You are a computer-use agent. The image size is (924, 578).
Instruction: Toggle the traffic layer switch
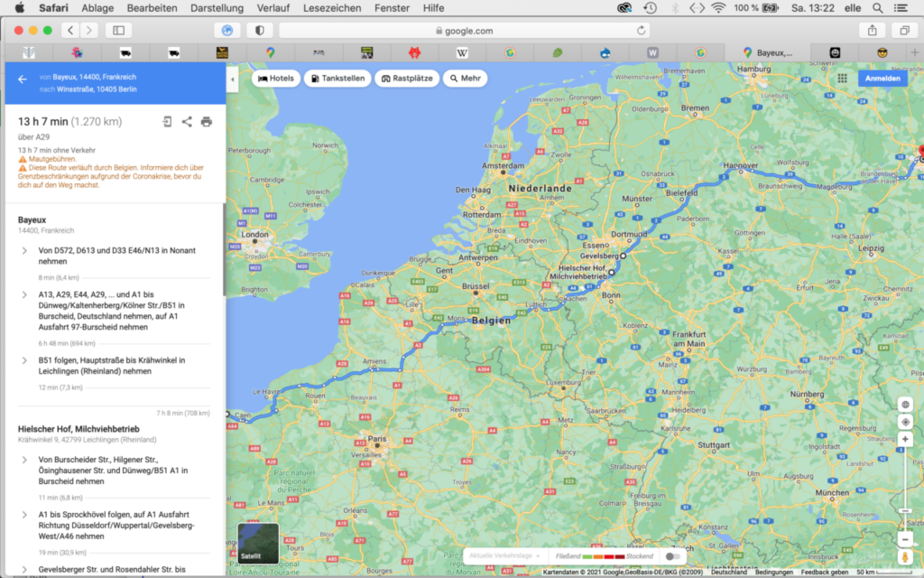[x=671, y=556]
